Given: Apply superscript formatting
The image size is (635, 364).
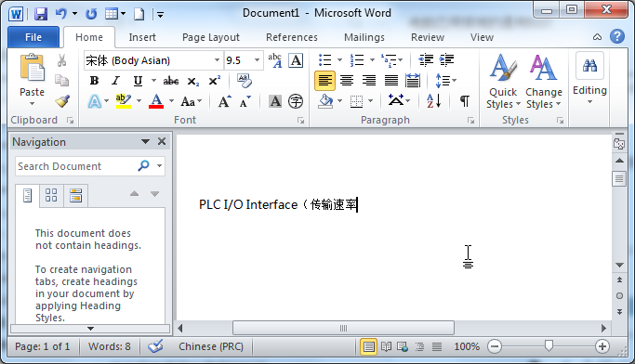Looking at the screenshot, I should [214, 81].
